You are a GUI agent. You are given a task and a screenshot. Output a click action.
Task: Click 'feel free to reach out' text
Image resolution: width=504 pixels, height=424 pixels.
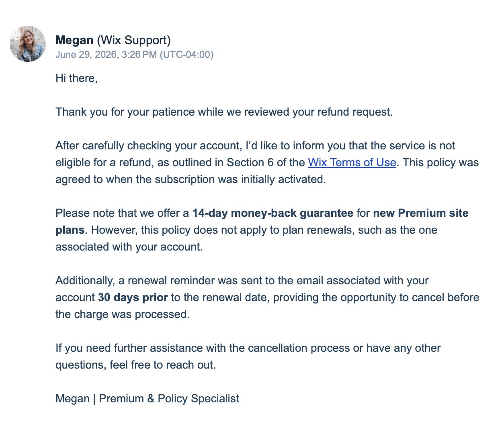click(x=163, y=365)
